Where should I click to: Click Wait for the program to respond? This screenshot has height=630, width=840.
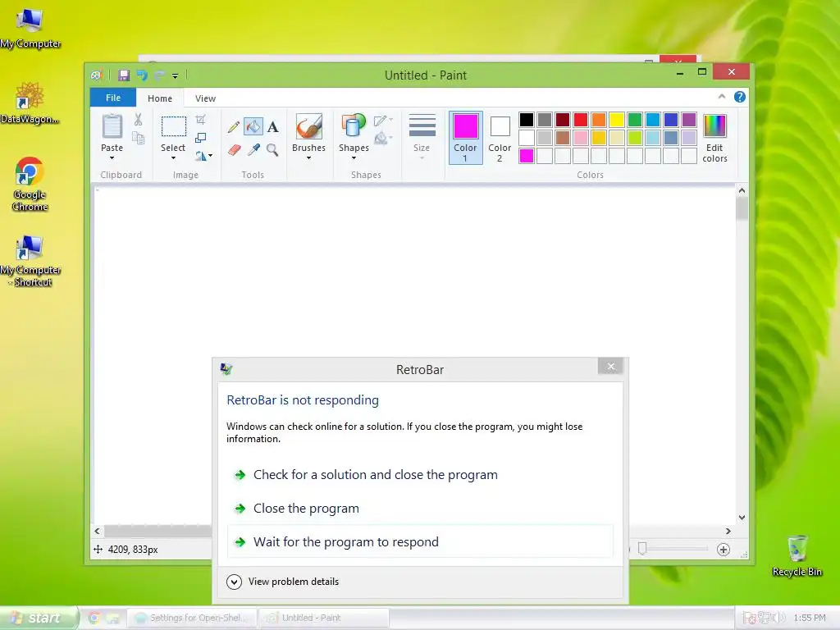tap(421, 541)
